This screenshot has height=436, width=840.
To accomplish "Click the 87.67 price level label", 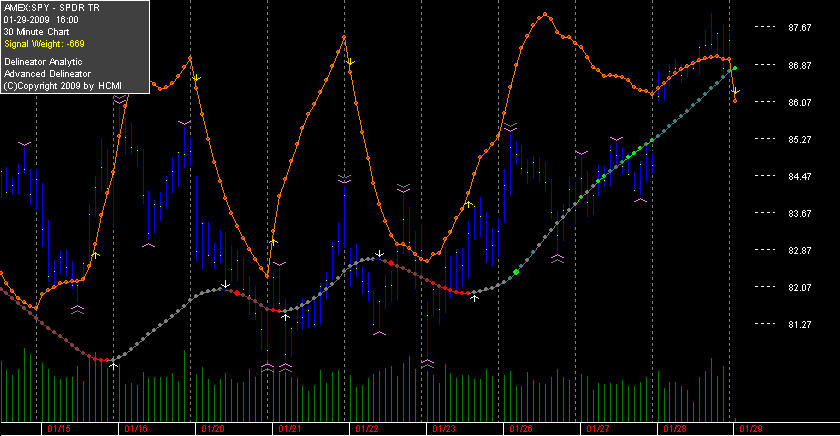I will [x=799, y=28].
